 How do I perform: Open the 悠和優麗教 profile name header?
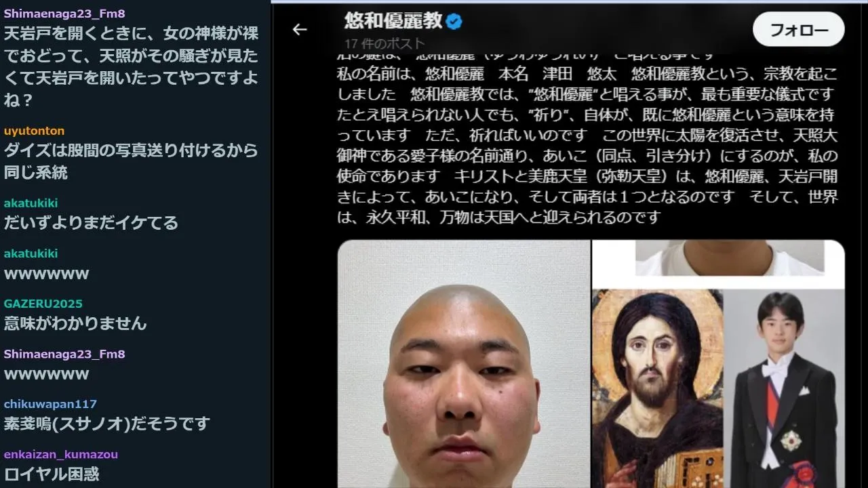[393, 22]
